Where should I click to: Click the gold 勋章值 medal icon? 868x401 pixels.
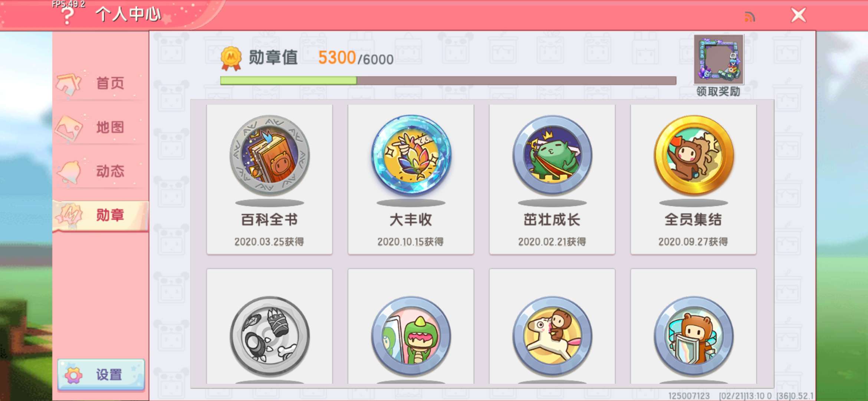coord(231,58)
